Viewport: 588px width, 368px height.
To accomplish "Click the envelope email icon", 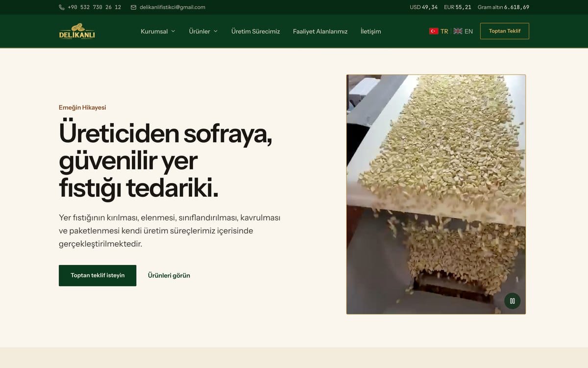I will pos(134,7).
